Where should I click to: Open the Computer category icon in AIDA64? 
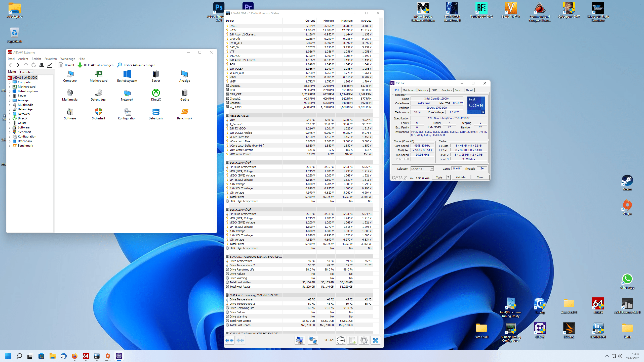(70, 76)
